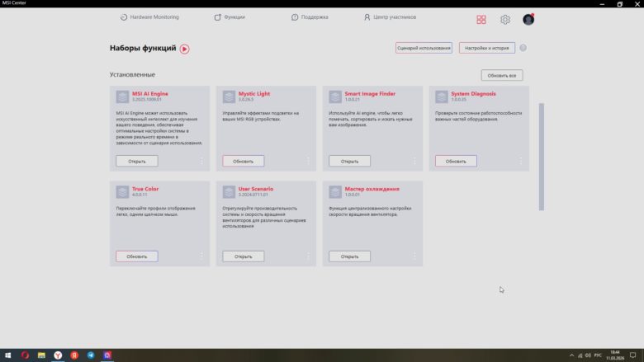Update System Diagnosis with Обновить

pyautogui.click(x=456, y=161)
